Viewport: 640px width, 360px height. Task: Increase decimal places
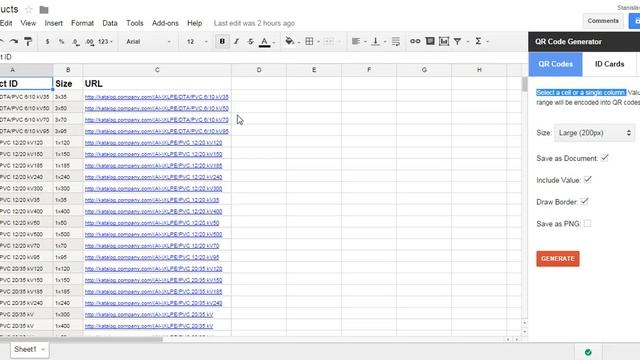click(89, 42)
